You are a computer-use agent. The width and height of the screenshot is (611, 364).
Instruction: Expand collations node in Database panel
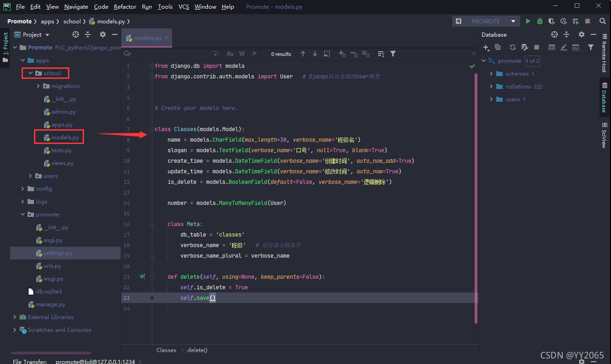[x=491, y=86]
